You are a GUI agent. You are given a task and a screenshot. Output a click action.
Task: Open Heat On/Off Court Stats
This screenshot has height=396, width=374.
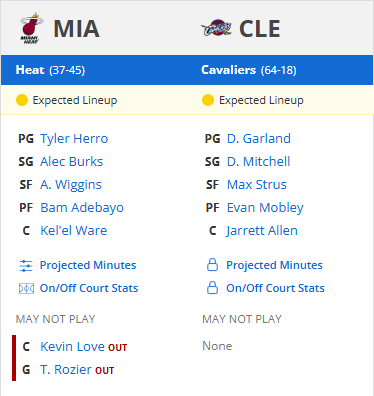[x=89, y=288]
